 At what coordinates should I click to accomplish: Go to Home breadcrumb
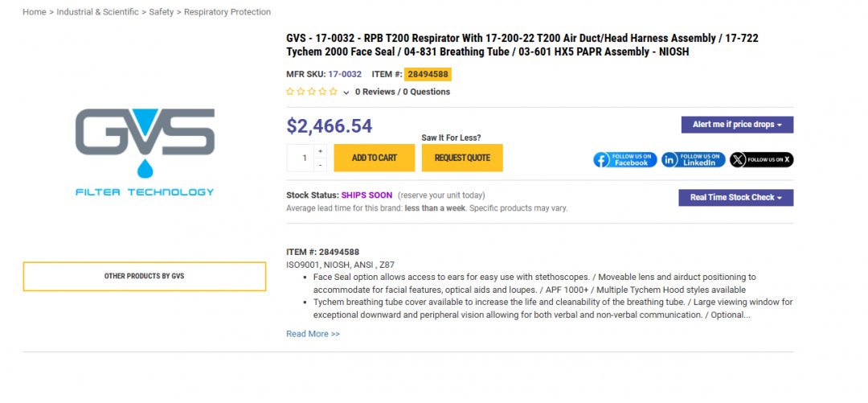pos(34,12)
